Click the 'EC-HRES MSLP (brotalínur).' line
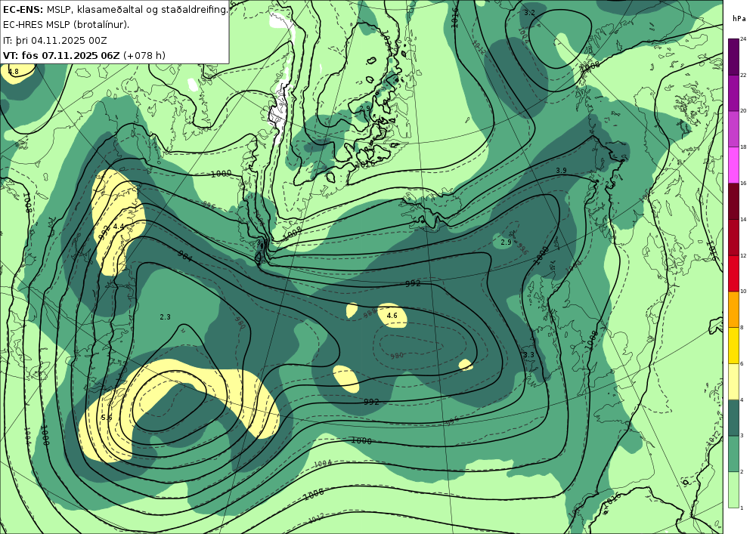 (66, 25)
